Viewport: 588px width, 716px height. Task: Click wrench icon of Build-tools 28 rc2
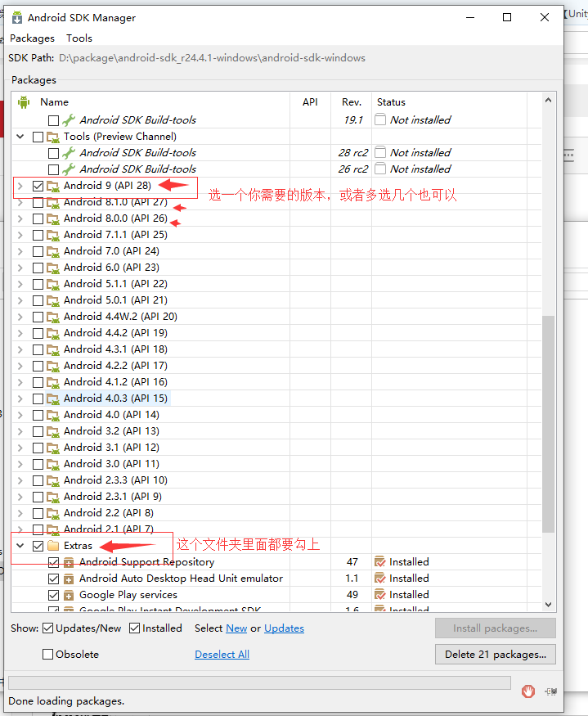click(69, 153)
